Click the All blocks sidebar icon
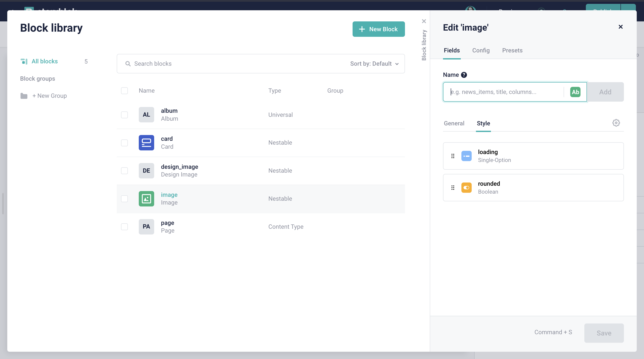644x359 pixels. point(24,61)
